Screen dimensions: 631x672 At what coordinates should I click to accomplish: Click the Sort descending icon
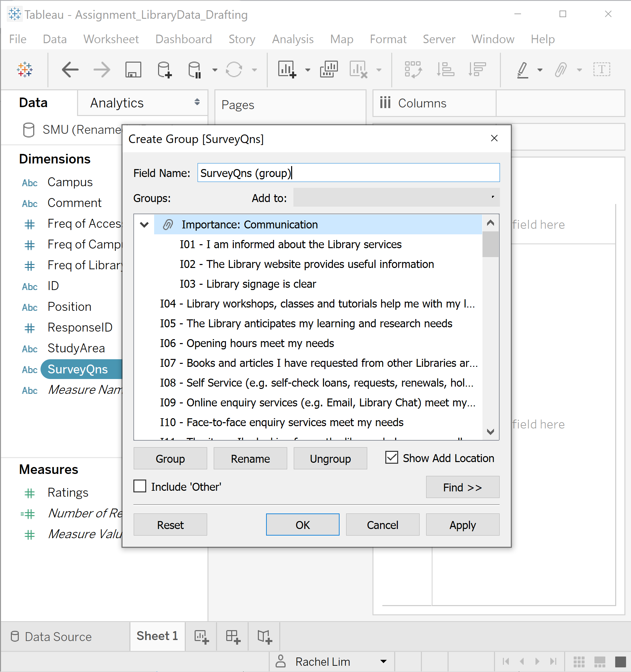477,70
